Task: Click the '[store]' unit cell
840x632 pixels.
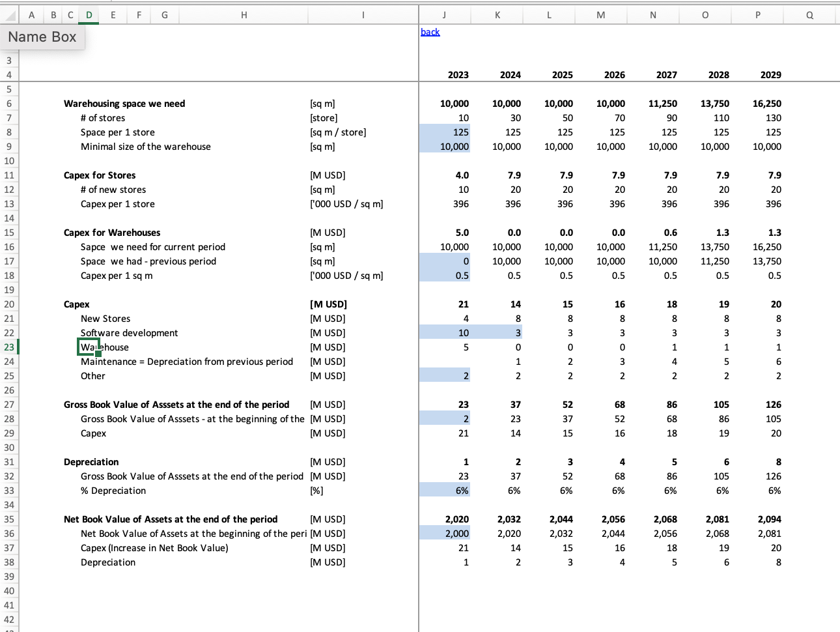Action: (x=324, y=118)
